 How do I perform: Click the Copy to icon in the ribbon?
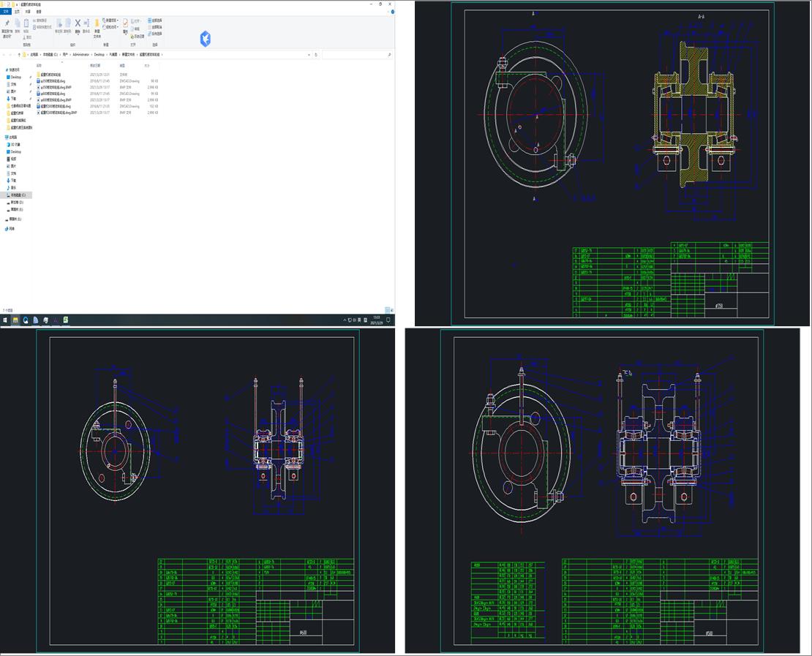pyautogui.click(x=67, y=24)
